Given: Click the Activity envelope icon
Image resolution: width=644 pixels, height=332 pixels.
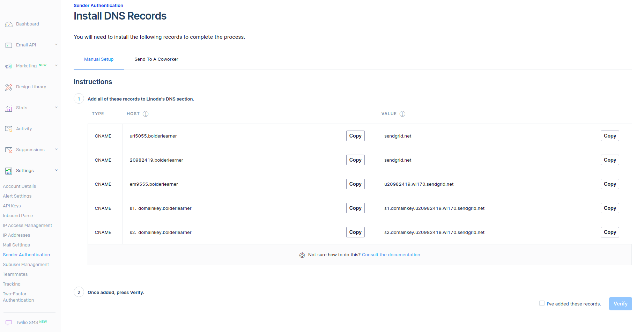Looking at the screenshot, I should [9, 129].
